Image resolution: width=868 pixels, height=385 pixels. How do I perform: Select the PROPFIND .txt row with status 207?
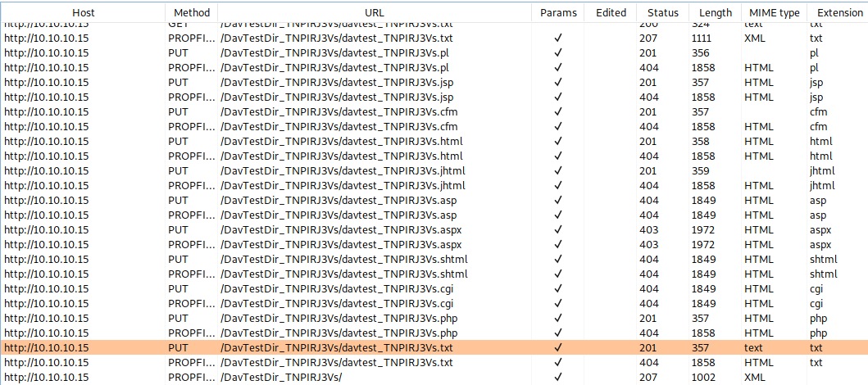336,38
